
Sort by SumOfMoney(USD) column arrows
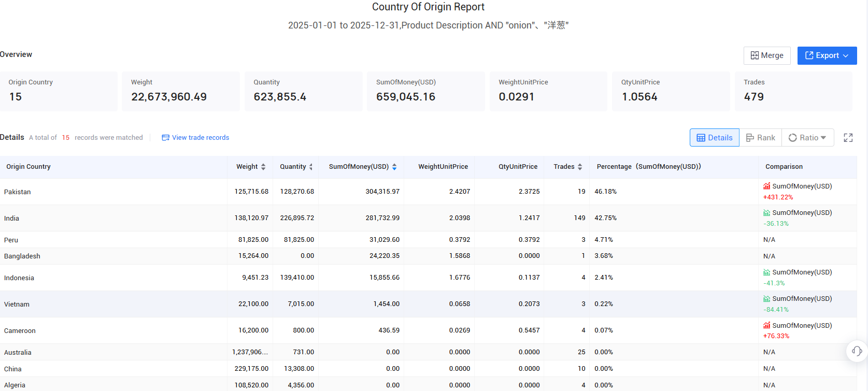pos(394,167)
